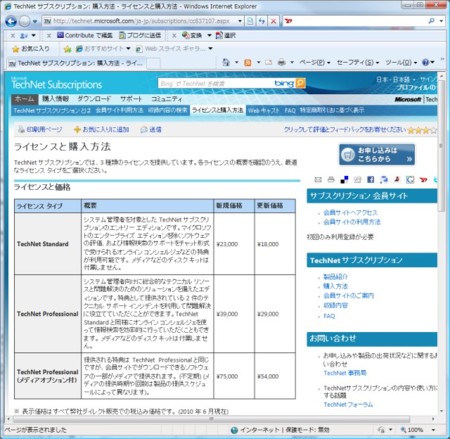
Task: Click the add-to-favorites-bar star icon
Action: click(67, 49)
